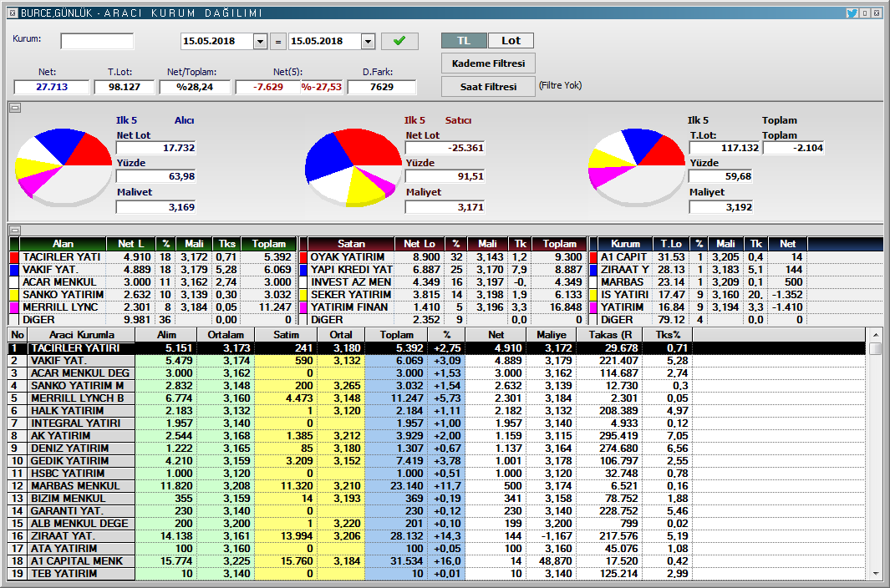
Task: Sort by Araci Kurumla column header
Action: pyautogui.click(x=81, y=335)
